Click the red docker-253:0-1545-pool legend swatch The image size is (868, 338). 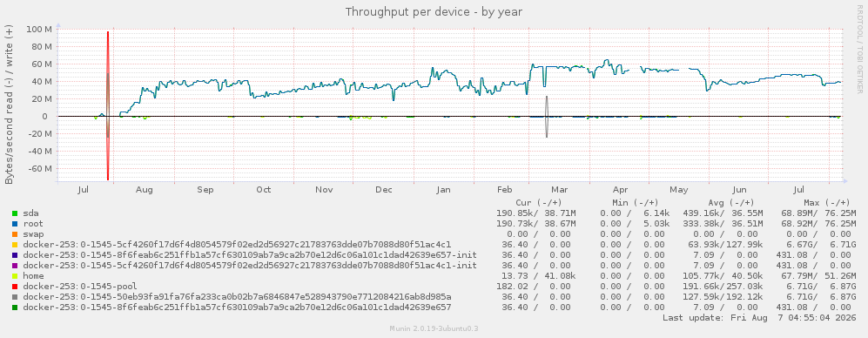pyautogui.click(x=15, y=287)
